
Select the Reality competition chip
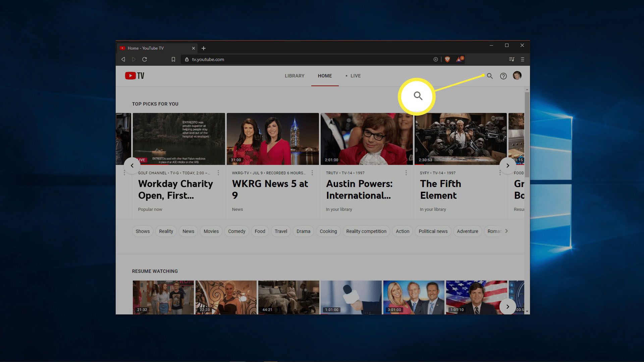[366, 231]
